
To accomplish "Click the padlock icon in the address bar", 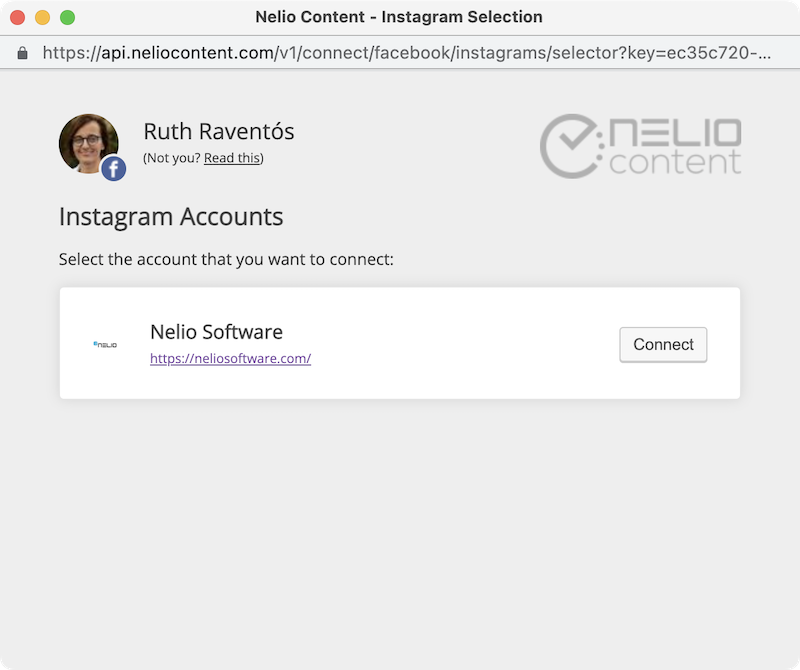I will [22, 53].
